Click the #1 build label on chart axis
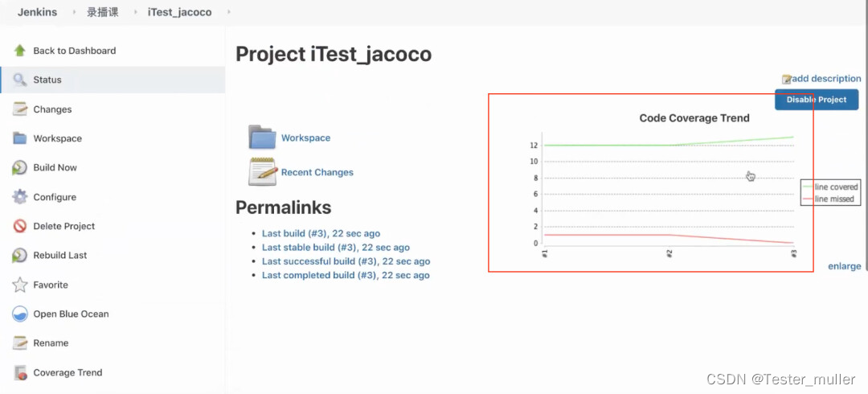 tap(545, 253)
